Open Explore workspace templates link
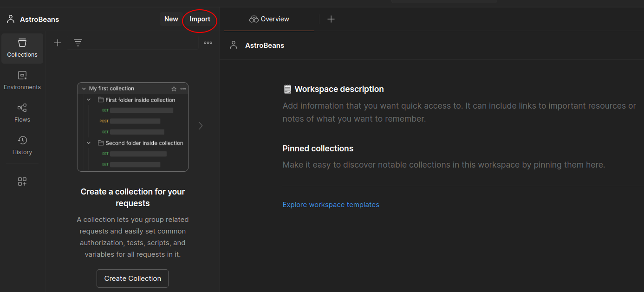 [331, 205]
